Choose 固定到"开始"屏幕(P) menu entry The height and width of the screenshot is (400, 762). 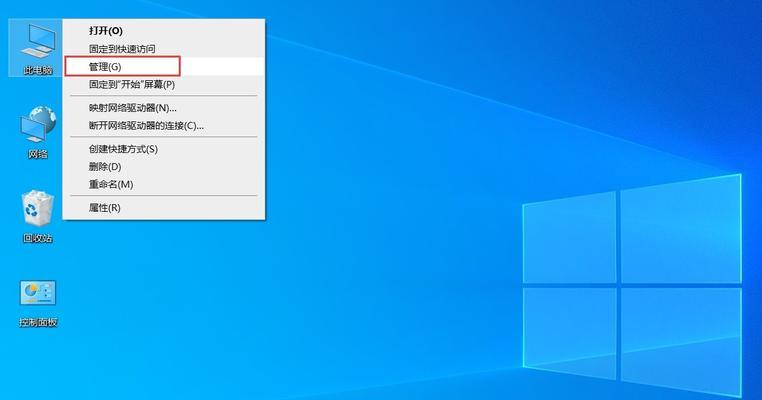pos(164,85)
